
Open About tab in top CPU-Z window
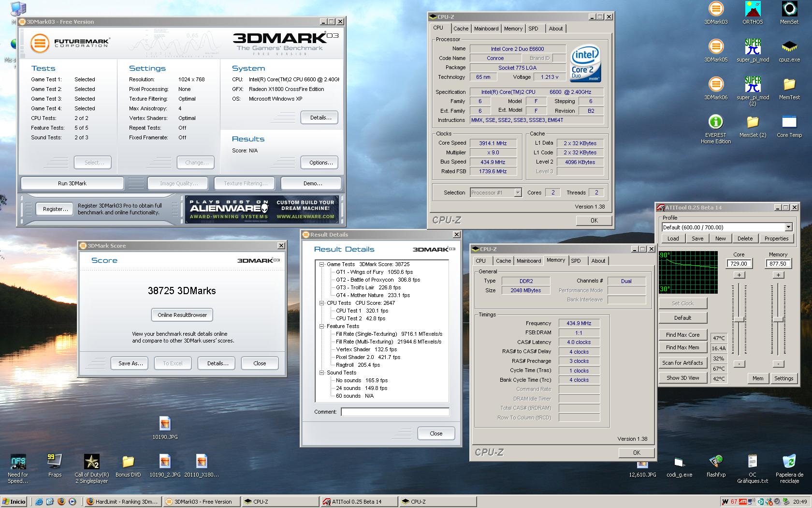tap(555, 29)
